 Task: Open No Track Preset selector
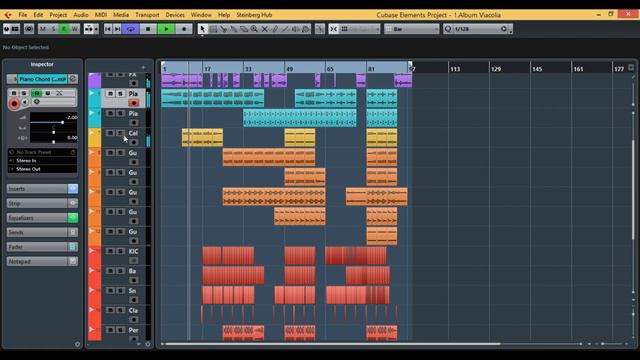coord(42,152)
